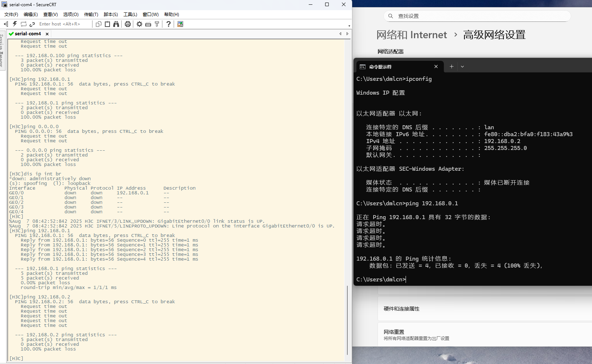The height and width of the screenshot is (364, 592).
Task: Select the serial-com4 session tab
Action: point(28,34)
